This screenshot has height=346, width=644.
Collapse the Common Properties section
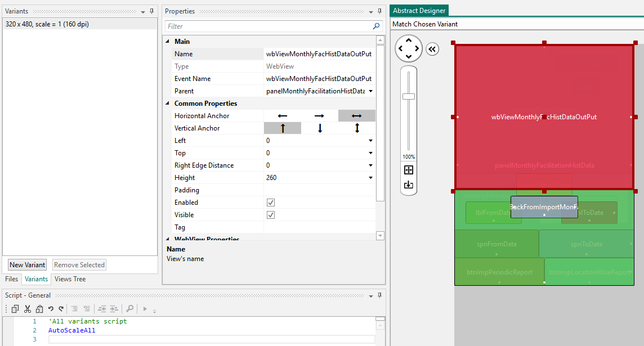tap(167, 103)
